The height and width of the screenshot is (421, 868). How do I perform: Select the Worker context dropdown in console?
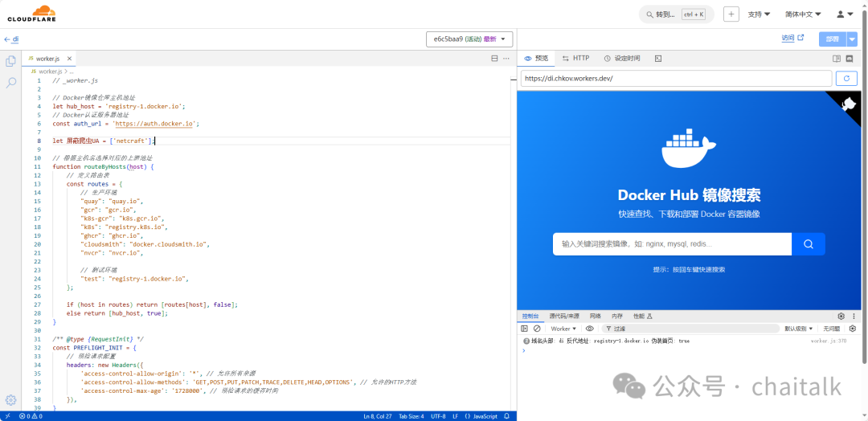[563, 329]
